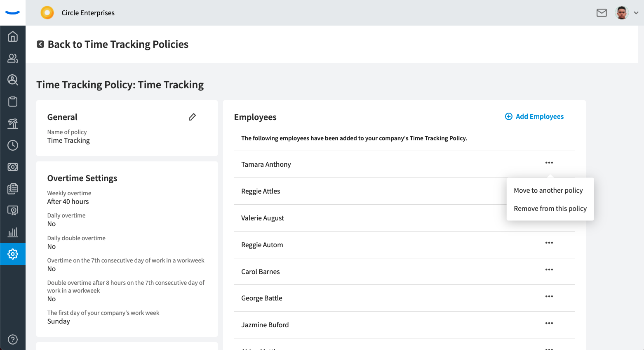Open the Home icon in sidebar
Viewport: 644px width, 350px height.
pos(13,36)
